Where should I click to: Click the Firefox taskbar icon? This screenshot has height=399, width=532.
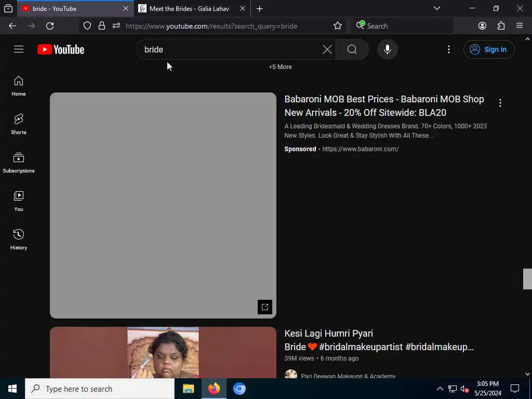click(214, 389)
